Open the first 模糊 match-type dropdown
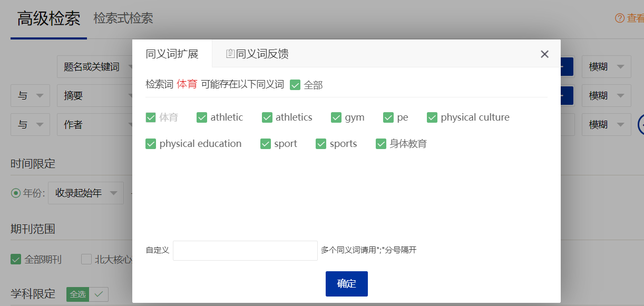The width and height of the screenshot is (644, 306). (x=606, y=67)
